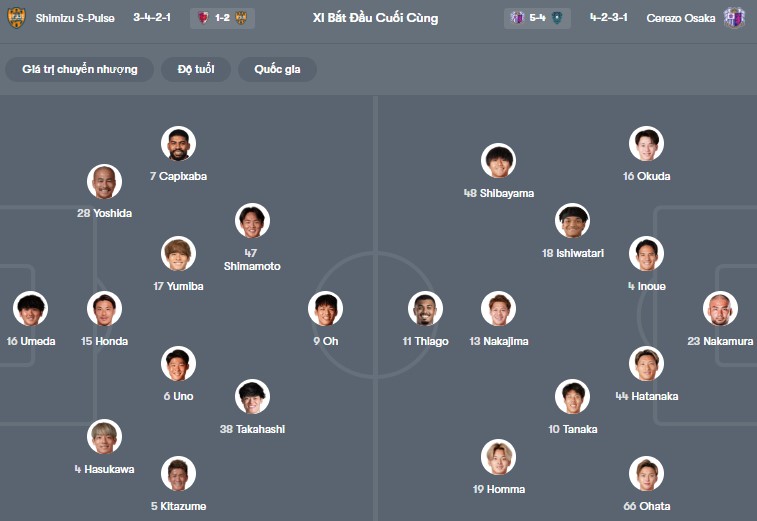757x521 pixels.
Task: Select player 9 Oh's avatar
Action: click(325, 309)
